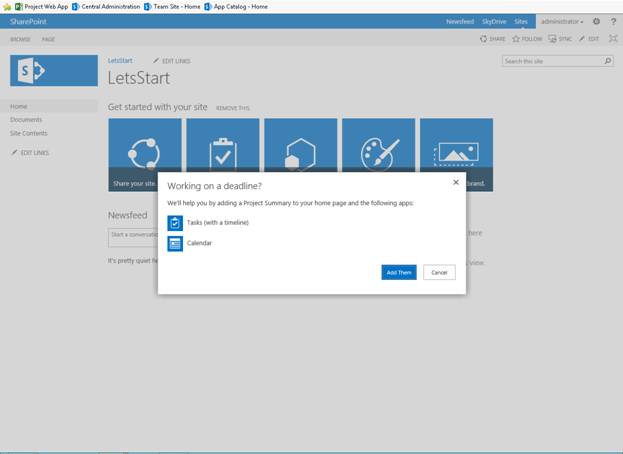Open the Site Contents navigation link
Screen dimensions: 623x454
click(29, 133)
